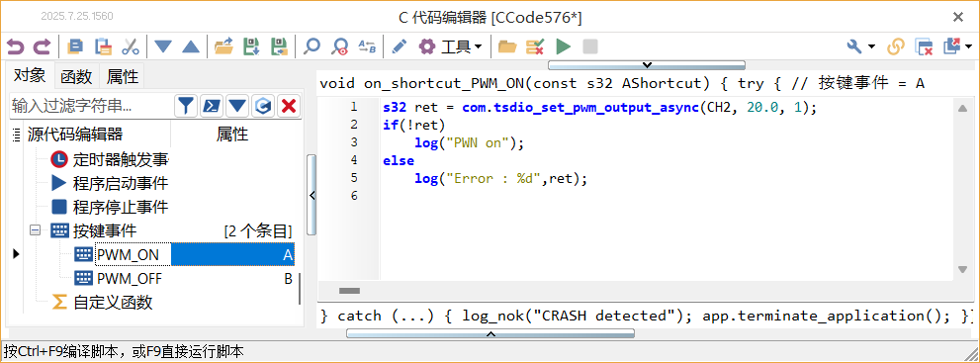Click the plain yellow folder toolbar icon
The image size is (980, 363).
tap(507, 46)
